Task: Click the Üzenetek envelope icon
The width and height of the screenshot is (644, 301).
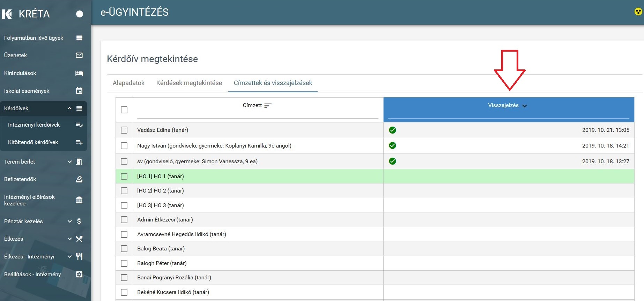Action: coord(79,55)
